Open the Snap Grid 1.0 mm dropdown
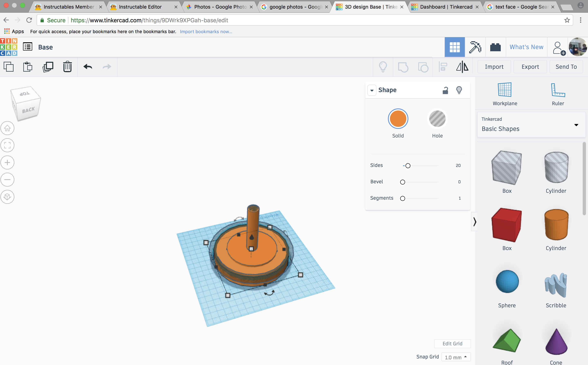The width and height of the screenshot is (588, 365). point(456,357)
